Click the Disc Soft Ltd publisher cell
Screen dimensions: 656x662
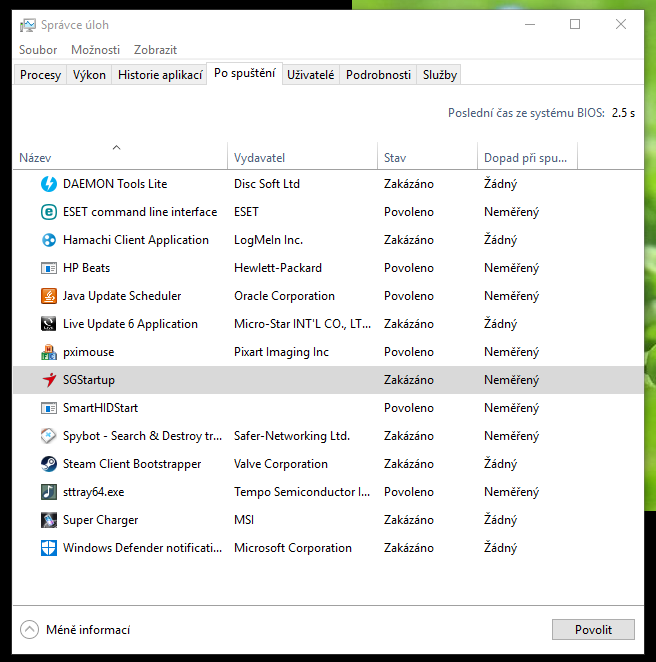[x=267, y=184]
